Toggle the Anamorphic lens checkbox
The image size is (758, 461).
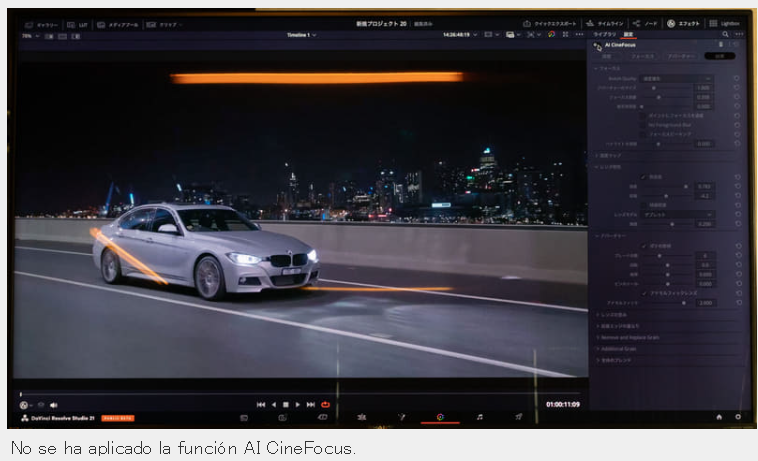[x=644, y=293]
